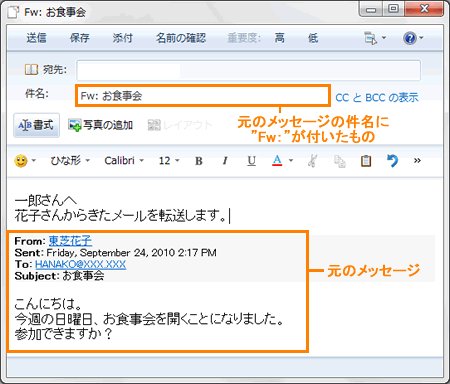This screenshot has height=384, width=450.
Task: Set importance to 高 (high)
Action: [x=279, y=38]
